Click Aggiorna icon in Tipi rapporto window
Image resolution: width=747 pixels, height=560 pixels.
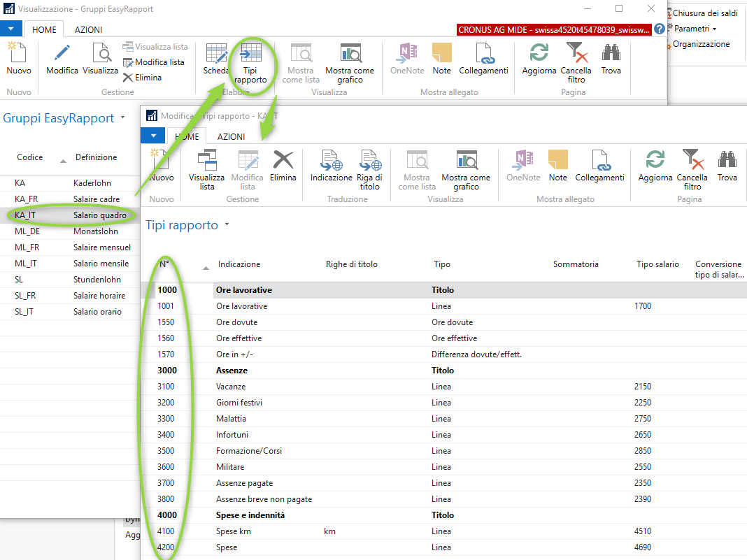(655, 161)
